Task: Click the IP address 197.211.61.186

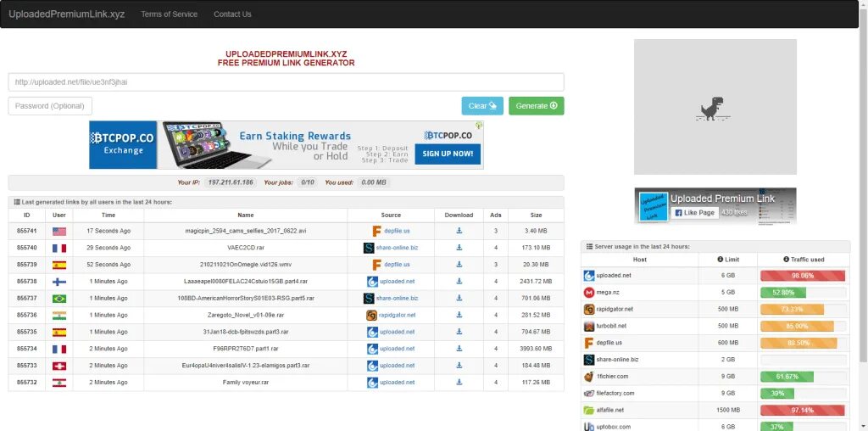Action: point(231,182)
